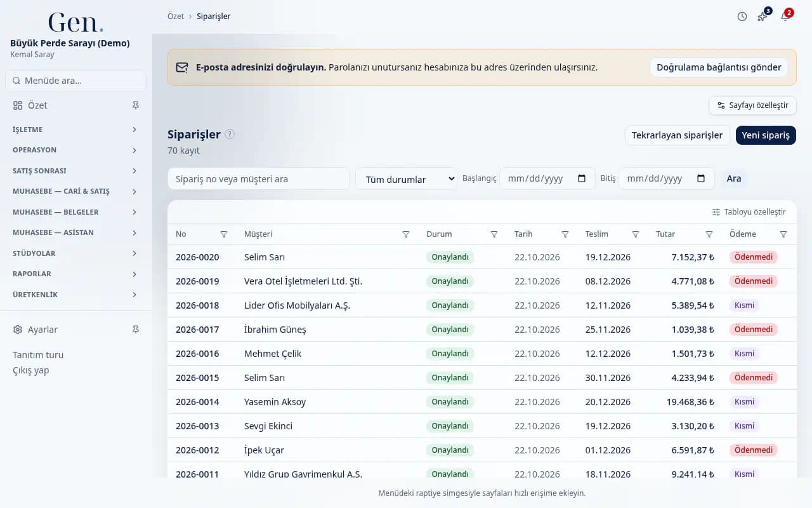Expand the RAPORLAR menu section
The height and width of the screenshot is (508, 812).
pyautogui.click(x=75, y=274)
